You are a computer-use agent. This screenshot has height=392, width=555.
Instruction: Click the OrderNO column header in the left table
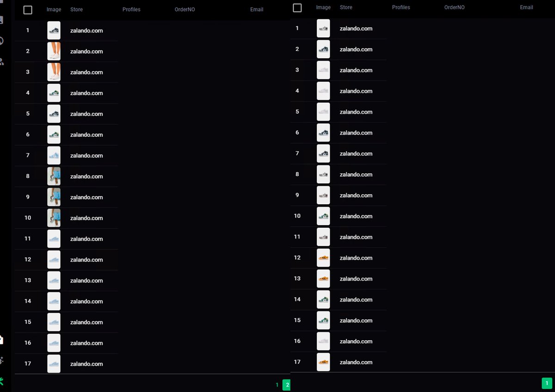(185, 9)
